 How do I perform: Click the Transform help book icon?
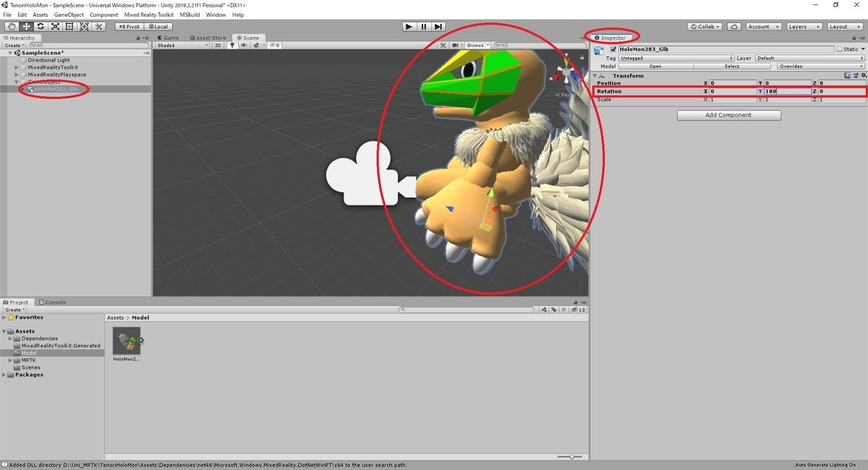point(847,75)
